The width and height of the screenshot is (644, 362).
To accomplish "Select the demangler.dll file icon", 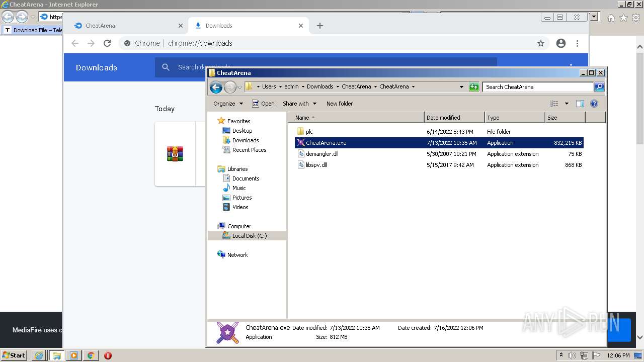I will (300, 154).
